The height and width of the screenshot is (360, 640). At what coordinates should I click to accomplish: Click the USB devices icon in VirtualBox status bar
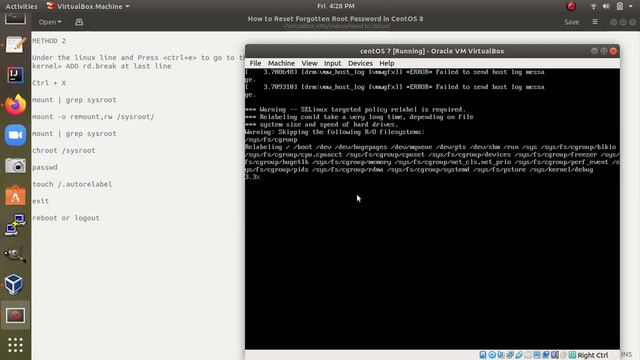(x=519, y=355)
